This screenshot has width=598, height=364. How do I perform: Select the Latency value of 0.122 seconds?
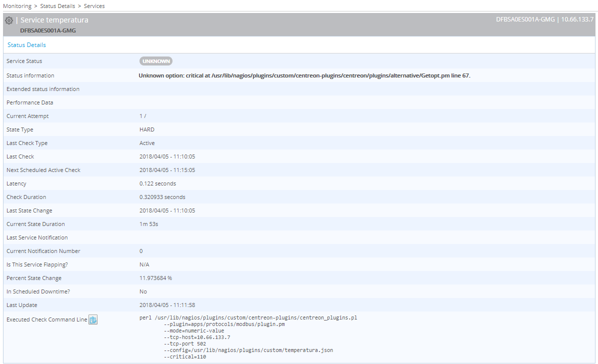point(158,183)
